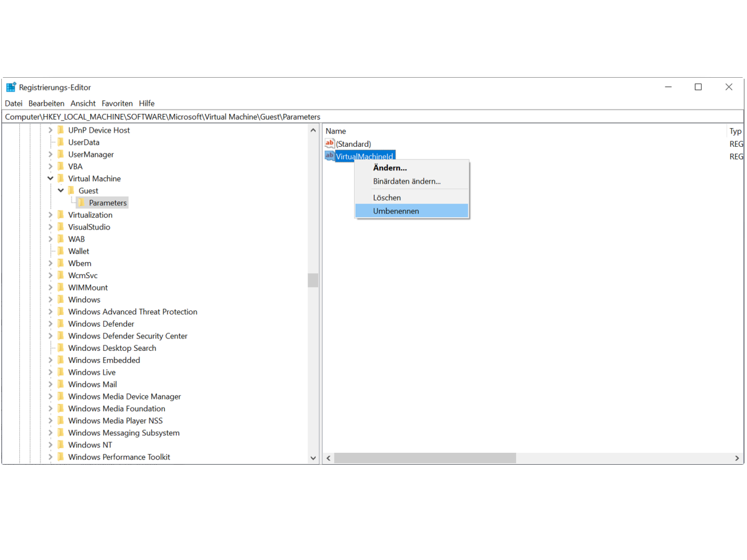Expand the Virtualization node
Viewport: 747px width, 560px height.
pos(50,214)
